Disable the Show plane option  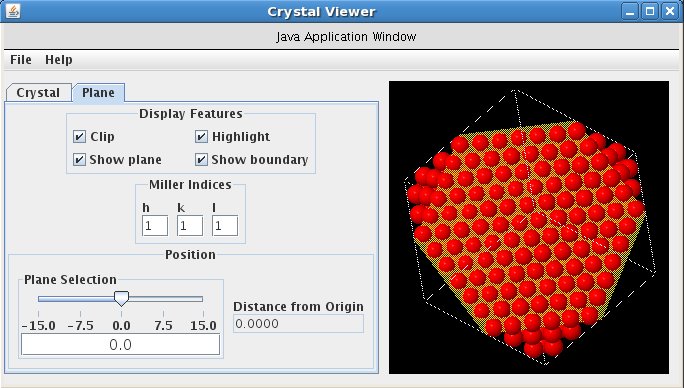(x=79, y=160)
